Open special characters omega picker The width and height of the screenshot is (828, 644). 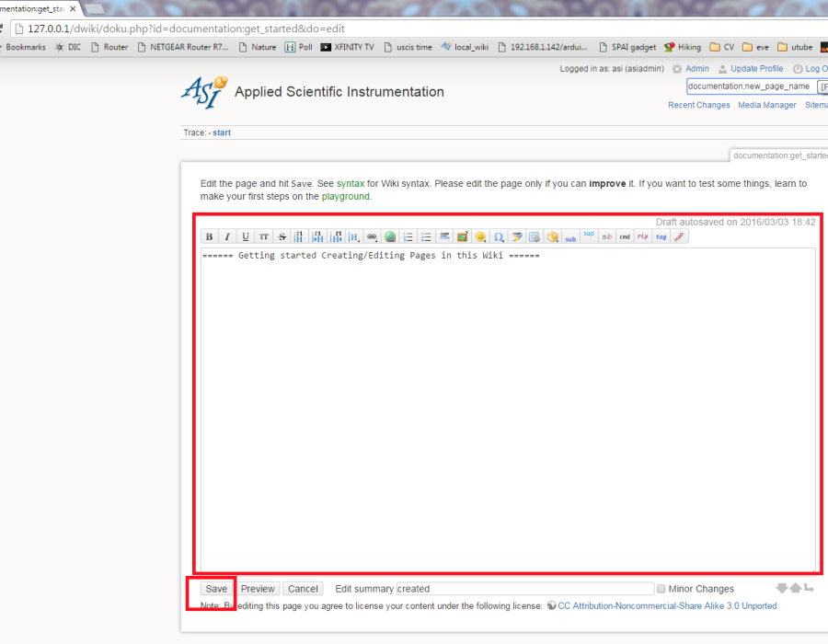click(499, 237)
